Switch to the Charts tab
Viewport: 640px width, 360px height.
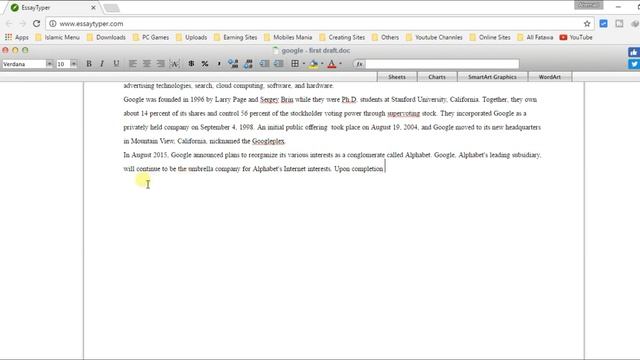coord(437,77)
